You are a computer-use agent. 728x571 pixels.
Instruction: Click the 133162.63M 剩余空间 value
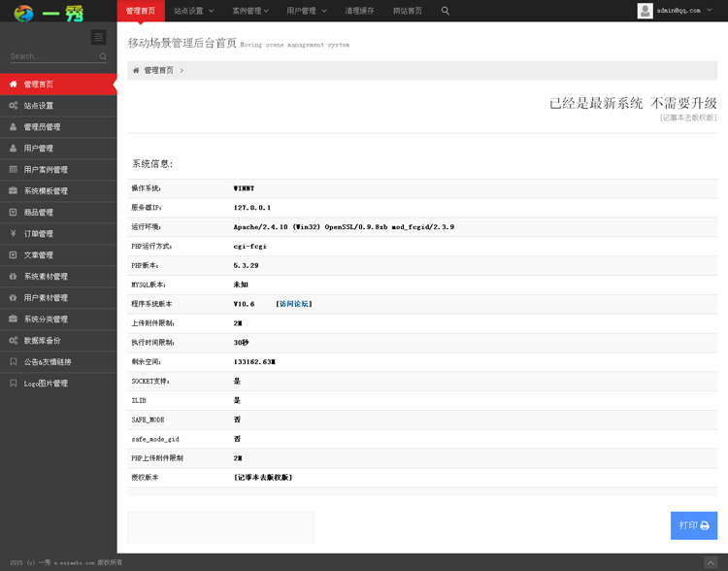(254, 362)
